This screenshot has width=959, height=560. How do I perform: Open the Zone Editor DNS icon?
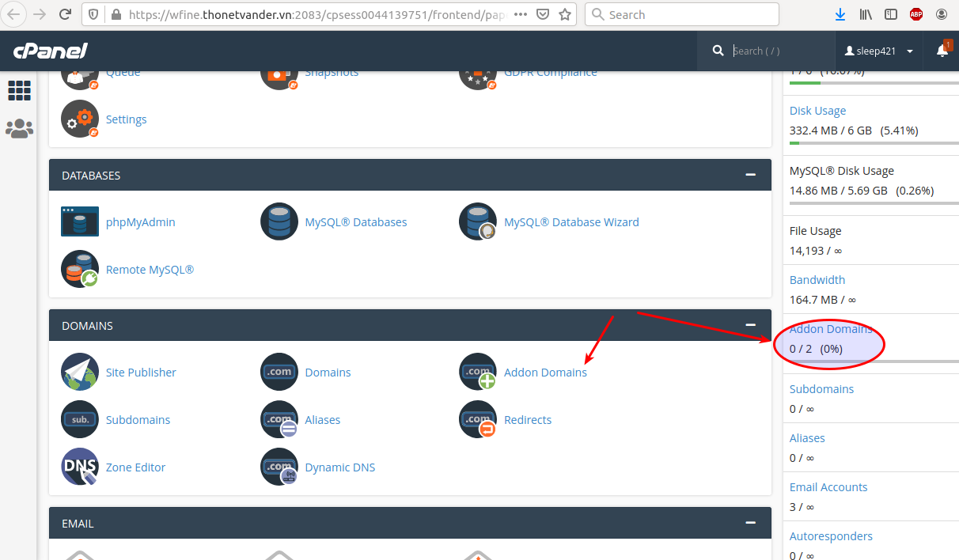tap(80, 467)
